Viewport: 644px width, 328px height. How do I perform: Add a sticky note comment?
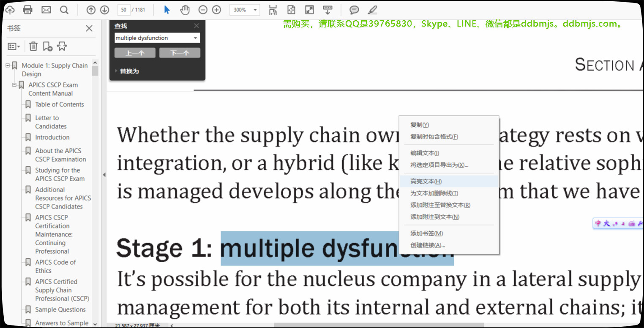pyautogui.click(x=354, y=10)
